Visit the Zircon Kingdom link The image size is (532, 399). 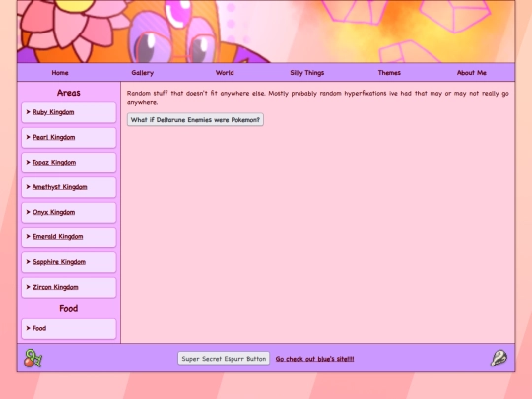[55, 287]
